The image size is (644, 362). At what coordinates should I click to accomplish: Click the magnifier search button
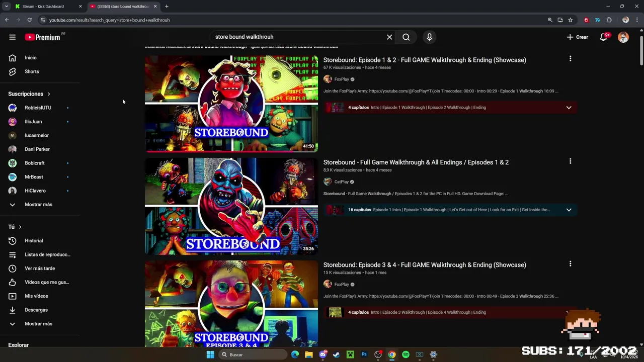[x=406, y=37]
